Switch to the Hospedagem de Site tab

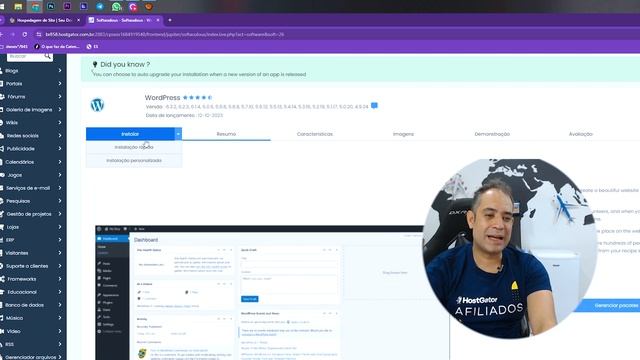point(44,20)
